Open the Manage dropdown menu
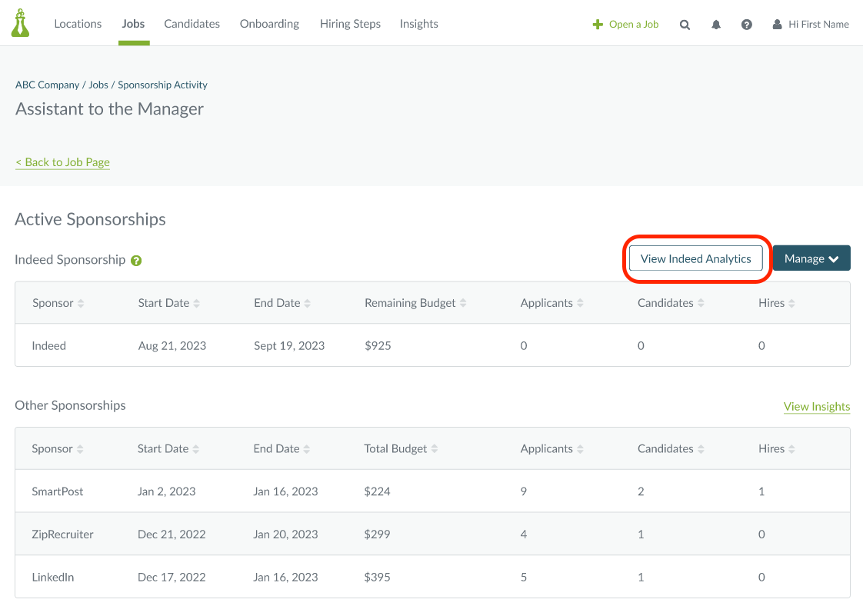This screenshot has width=863, height=616. click(x=811, y=258)
